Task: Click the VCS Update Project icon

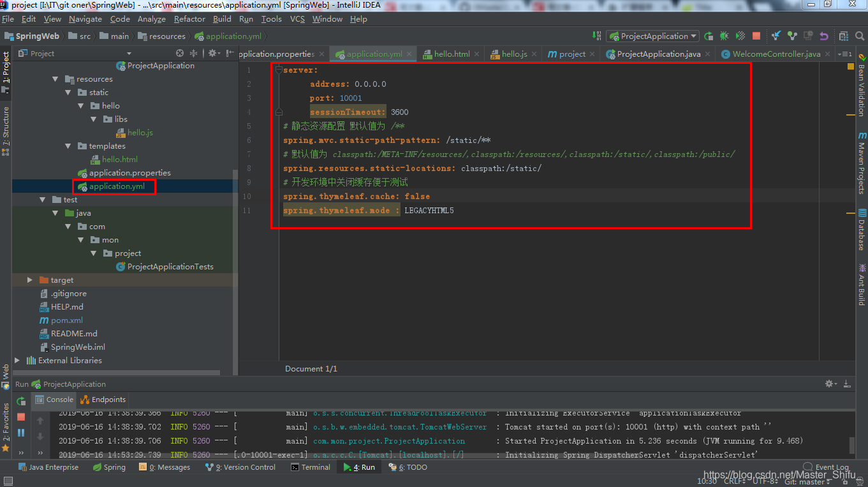Action: [x=776, y=36]
